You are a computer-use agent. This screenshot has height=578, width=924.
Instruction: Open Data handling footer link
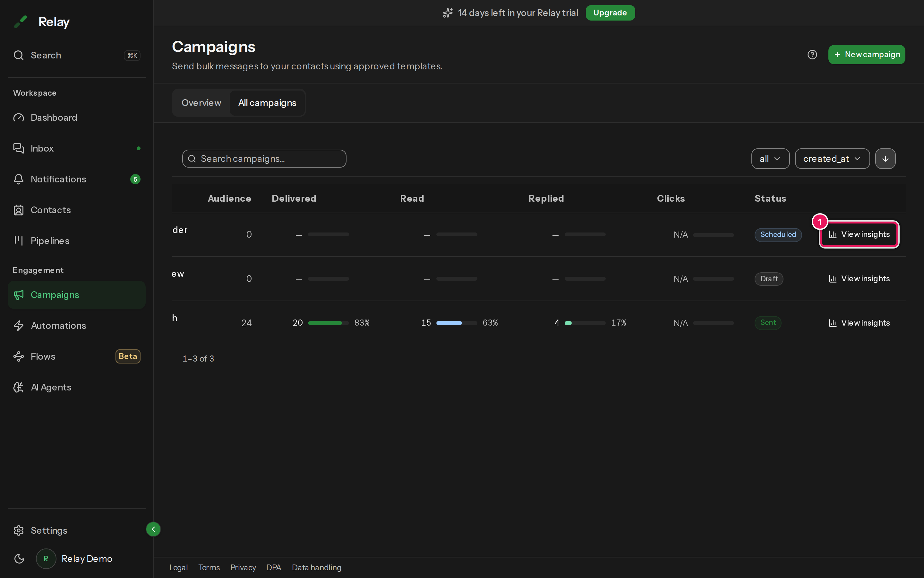317,568
